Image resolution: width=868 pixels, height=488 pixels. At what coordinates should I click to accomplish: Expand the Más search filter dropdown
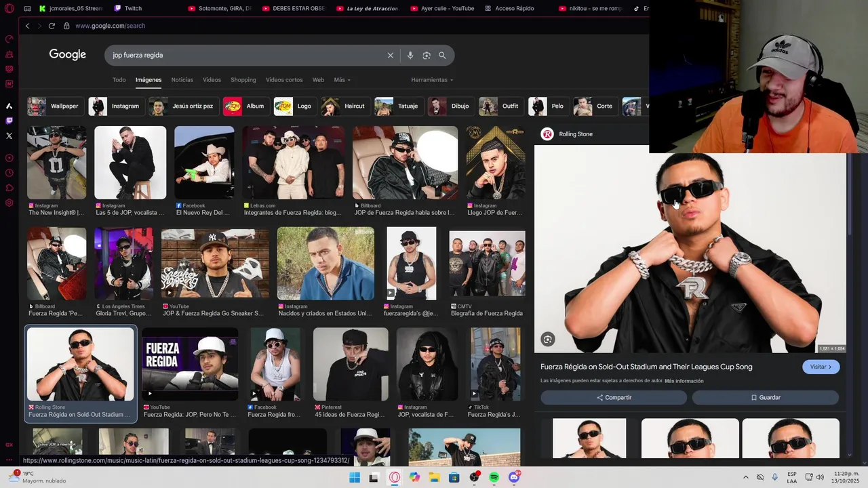[x=342, y=80]
